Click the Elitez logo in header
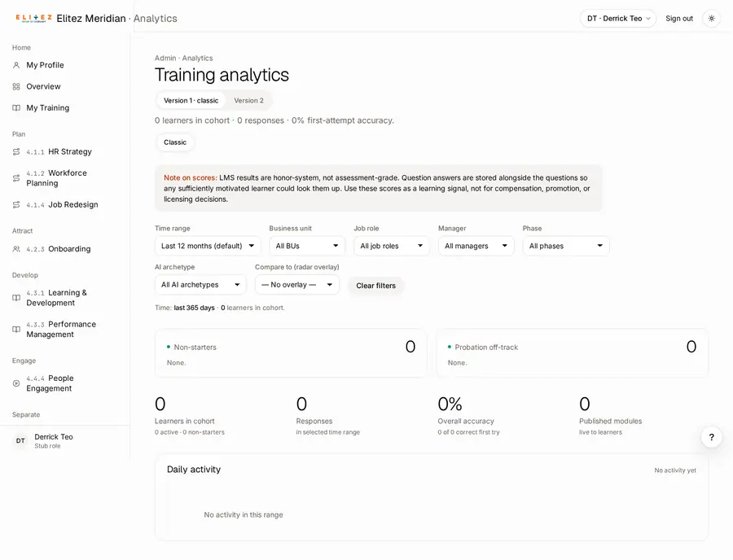Screen dimensions: 733x560 point(33,18)
